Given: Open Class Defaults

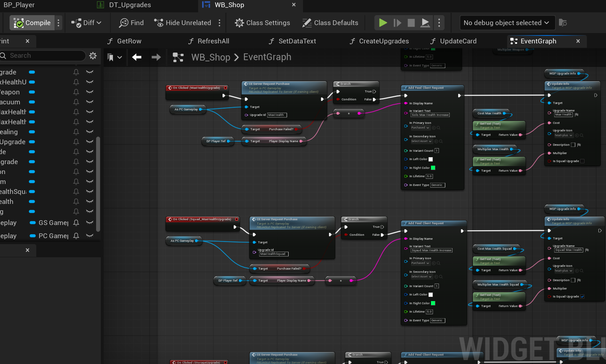Looking at the screenshot, I should pos(330,23).
